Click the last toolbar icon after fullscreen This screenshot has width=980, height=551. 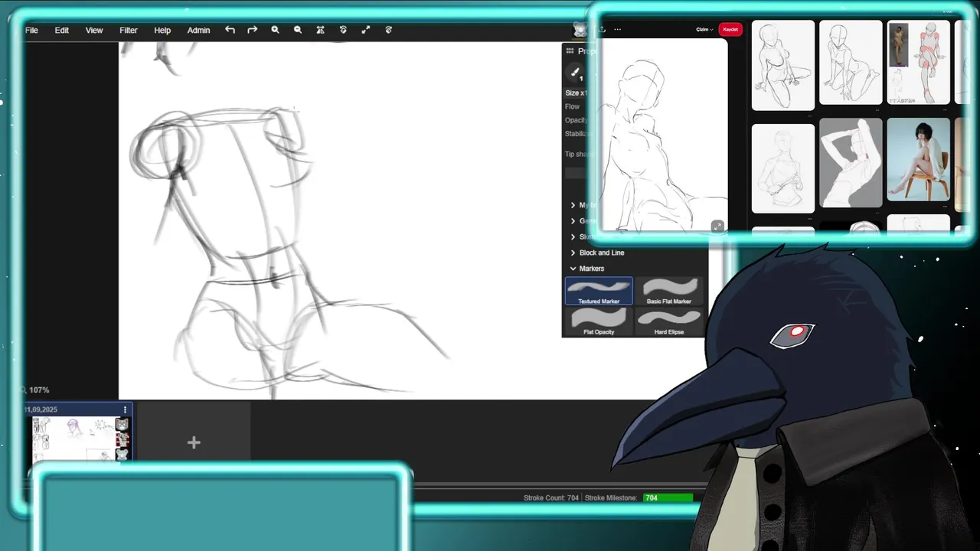pyautogui.click(x=389, y=30)
